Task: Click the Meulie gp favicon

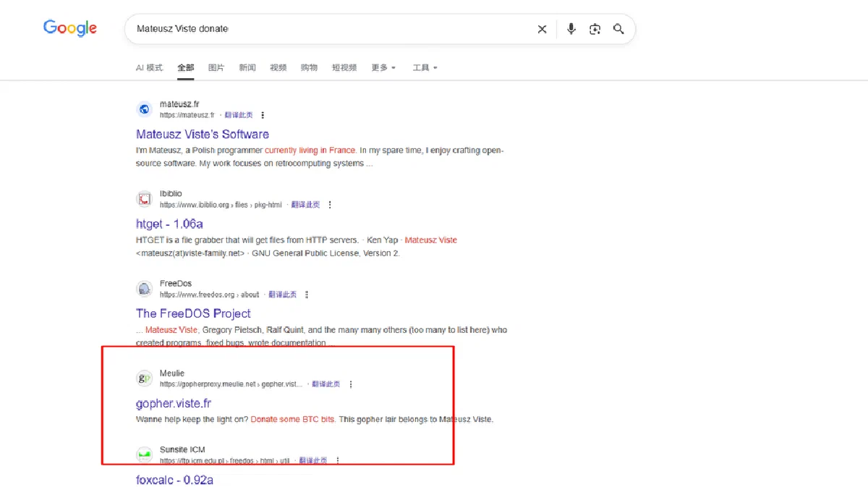Action: click(x=145, y=379)
